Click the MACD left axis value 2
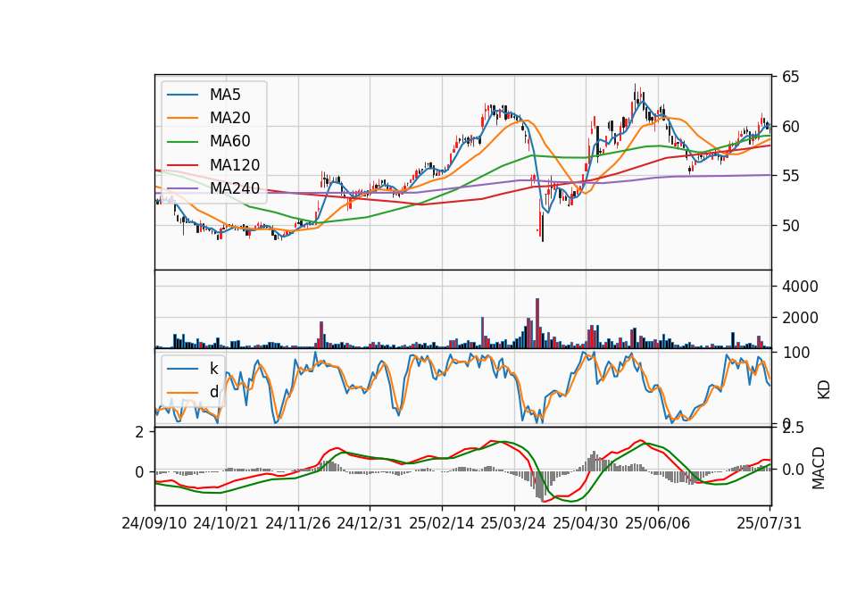 click(139, 432)
